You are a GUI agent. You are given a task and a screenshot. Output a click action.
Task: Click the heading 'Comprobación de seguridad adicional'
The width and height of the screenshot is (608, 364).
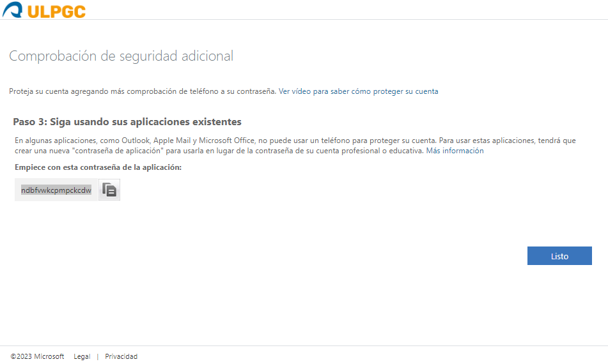(x=121, y=56)
